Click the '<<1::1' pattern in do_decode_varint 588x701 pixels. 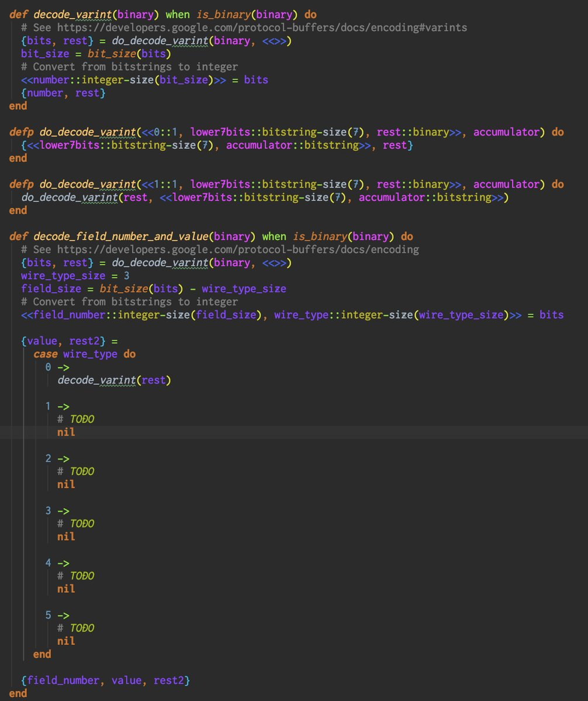coord(160,184)
